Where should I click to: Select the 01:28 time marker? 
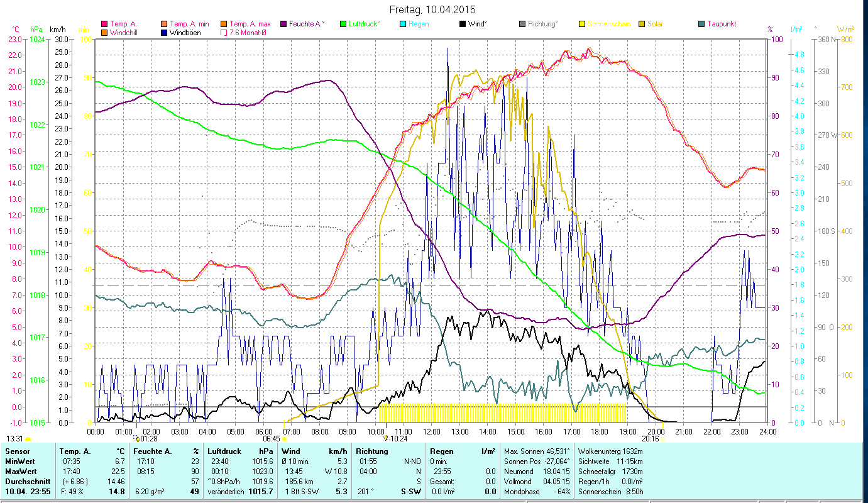point(146,439)
